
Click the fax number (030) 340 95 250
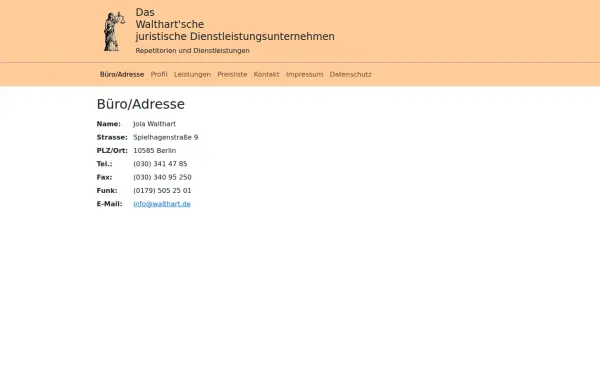pyautogui.click(x=162, y=177)
